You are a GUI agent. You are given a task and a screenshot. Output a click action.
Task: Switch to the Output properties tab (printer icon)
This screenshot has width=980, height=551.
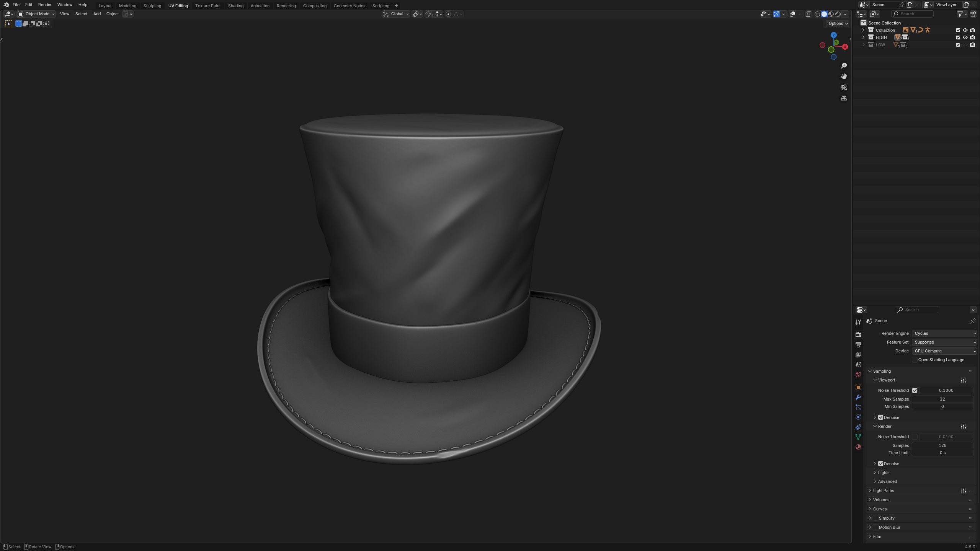858,345
